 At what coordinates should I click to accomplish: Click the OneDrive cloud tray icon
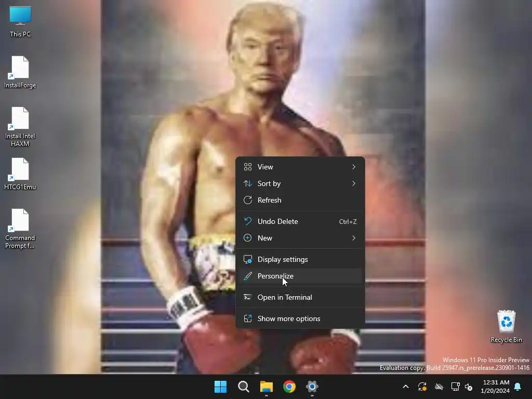point(439,387)
